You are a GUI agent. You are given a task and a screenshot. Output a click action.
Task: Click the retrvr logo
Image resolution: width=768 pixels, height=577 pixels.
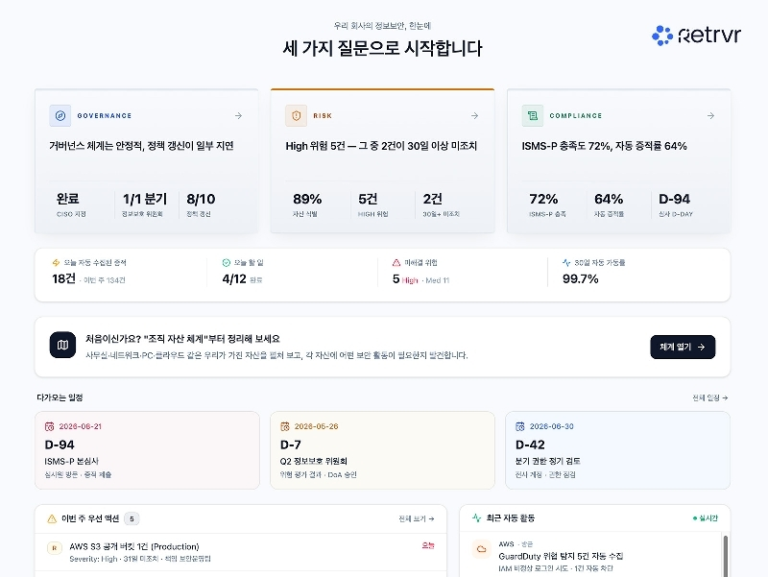(696, 35)
